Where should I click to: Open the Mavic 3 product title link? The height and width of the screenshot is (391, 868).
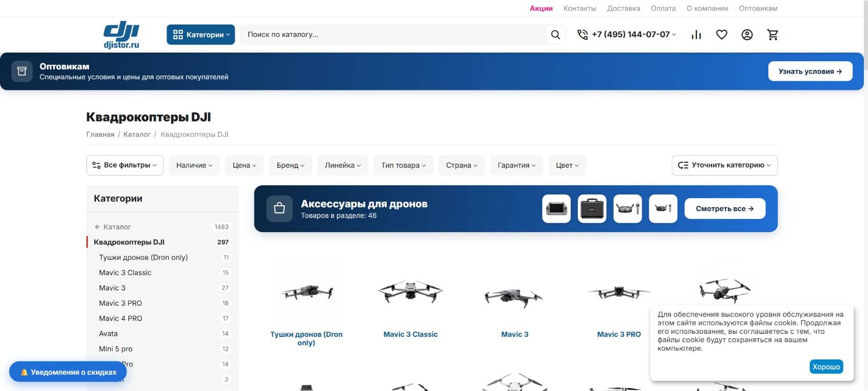tap(514, 334)
